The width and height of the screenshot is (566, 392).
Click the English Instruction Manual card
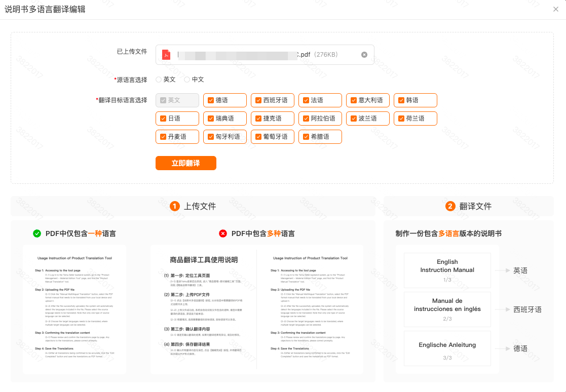click(x=447, y=270)
